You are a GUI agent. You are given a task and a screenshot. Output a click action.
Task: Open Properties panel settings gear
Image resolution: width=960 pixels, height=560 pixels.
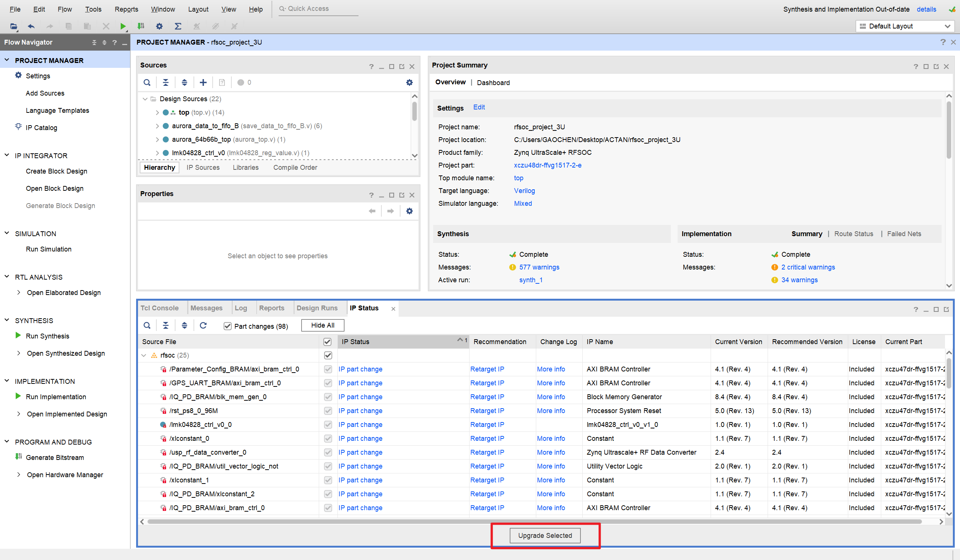click(x=409, y=211)
